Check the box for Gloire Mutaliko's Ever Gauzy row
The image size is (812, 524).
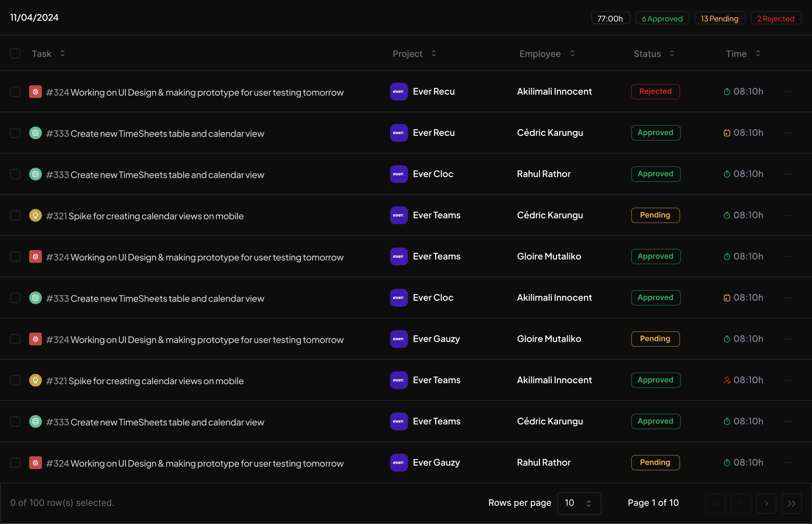tap(15, 339)
